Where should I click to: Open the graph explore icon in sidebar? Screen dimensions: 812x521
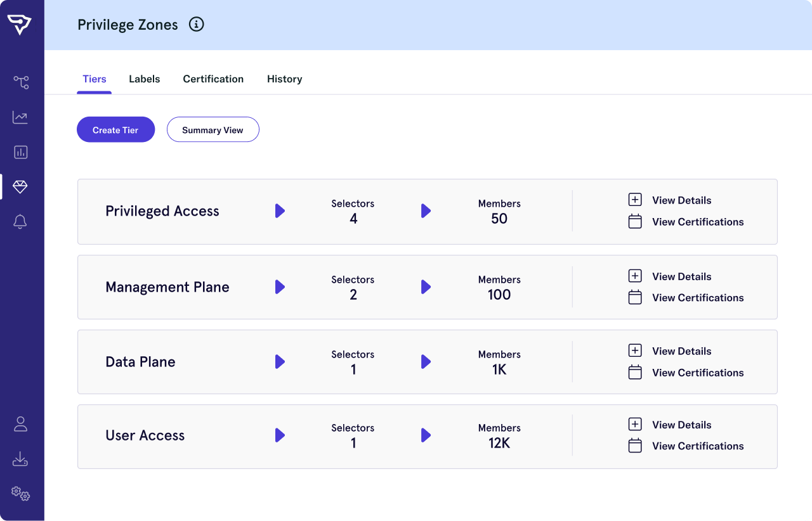[21, 82]
